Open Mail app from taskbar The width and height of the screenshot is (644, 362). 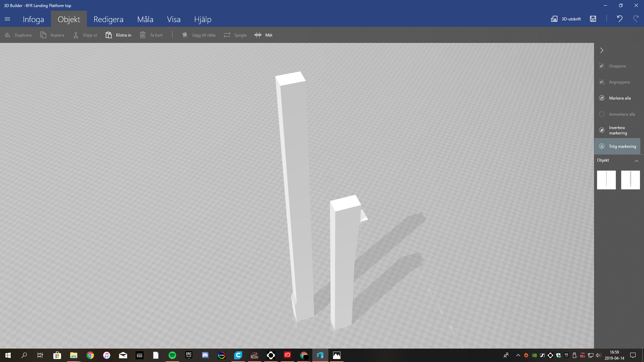[123, 355]
